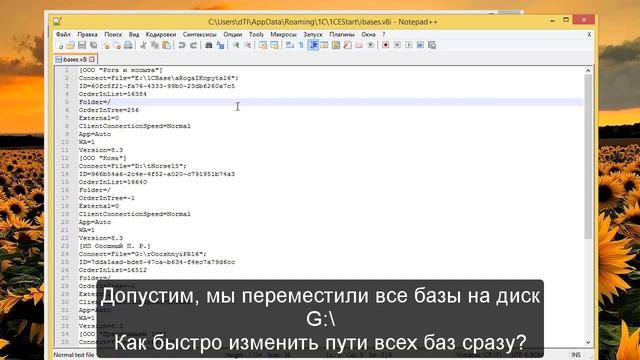
Task: Click the Print toolbar icon
Action: coord(128,45)
